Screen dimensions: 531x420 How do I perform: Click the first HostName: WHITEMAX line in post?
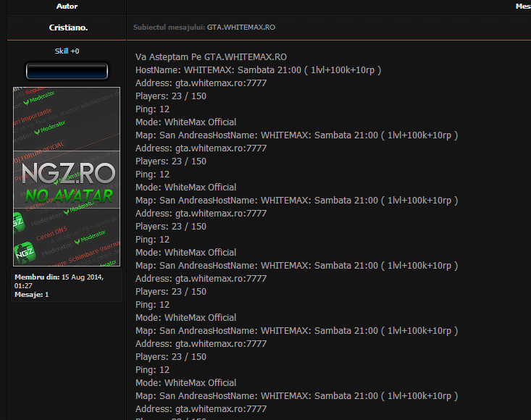click(x=258, y=70)
